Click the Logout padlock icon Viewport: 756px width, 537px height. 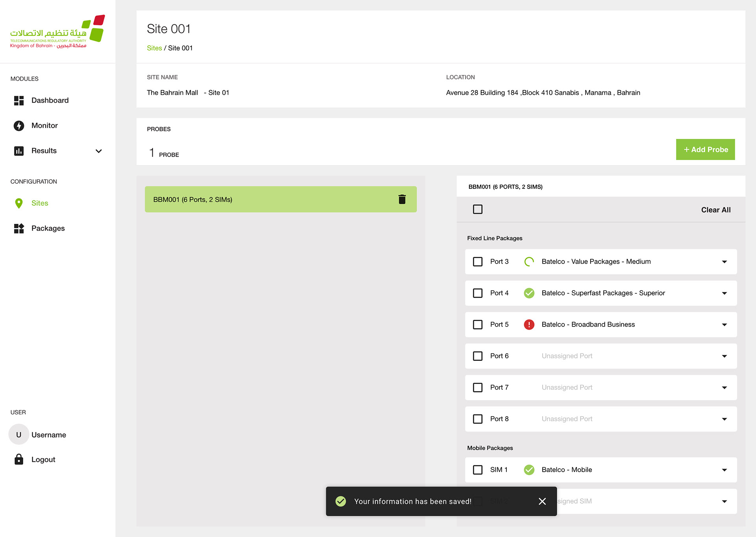click(19, 459)
